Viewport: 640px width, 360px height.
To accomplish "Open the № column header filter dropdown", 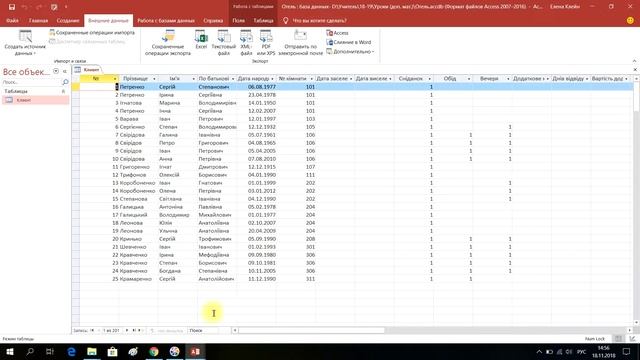I will pos(115,78).
